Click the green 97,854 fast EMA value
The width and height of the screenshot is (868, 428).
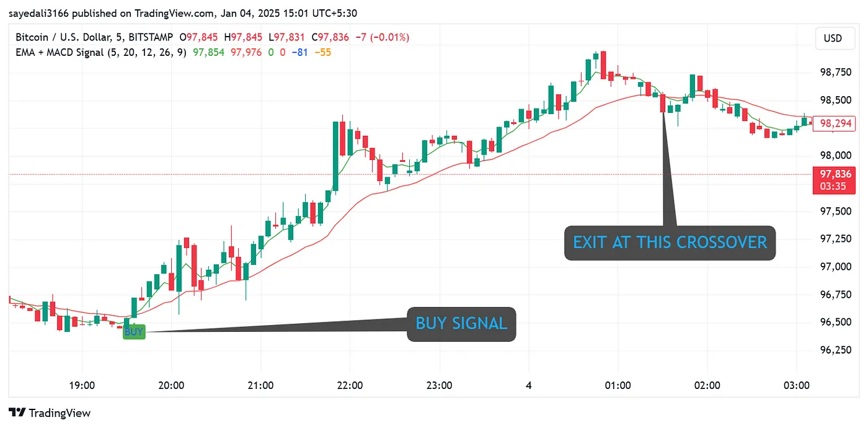pos(208,52)
